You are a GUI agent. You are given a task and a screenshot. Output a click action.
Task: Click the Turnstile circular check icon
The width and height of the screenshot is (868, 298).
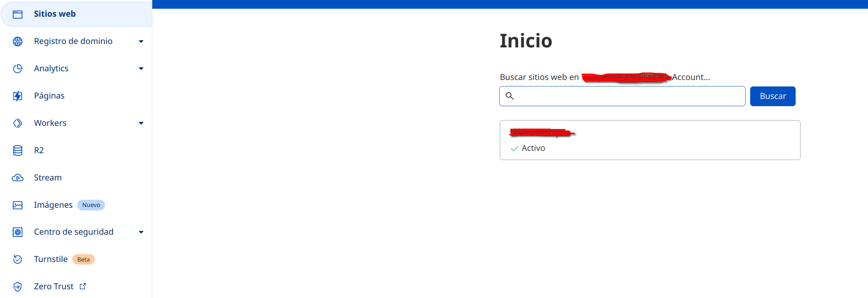point(17,259)
